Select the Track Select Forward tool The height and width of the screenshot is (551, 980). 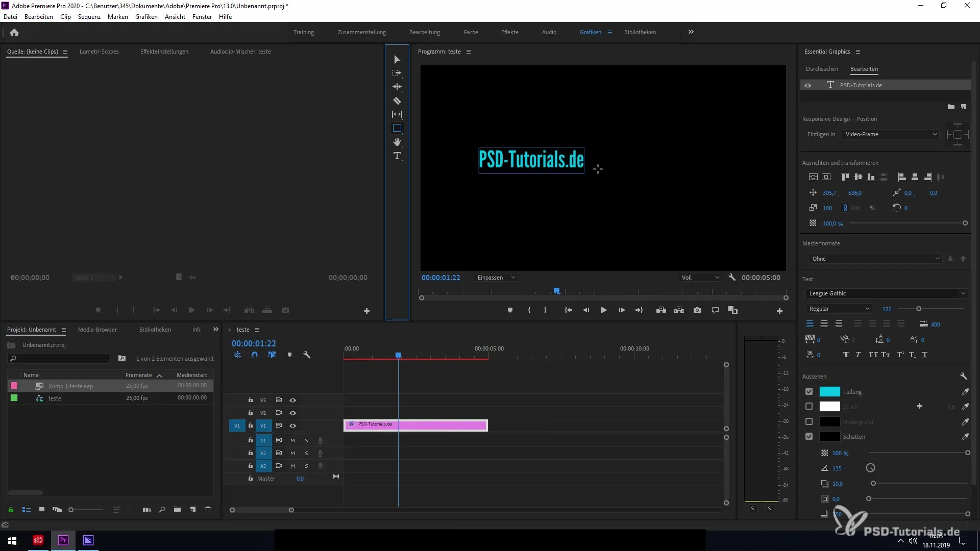[397, 73]
